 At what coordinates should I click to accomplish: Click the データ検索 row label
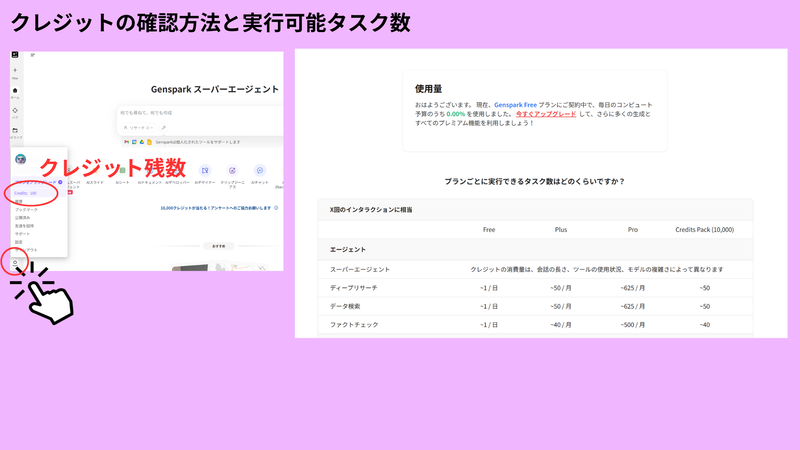pos(345,306)
